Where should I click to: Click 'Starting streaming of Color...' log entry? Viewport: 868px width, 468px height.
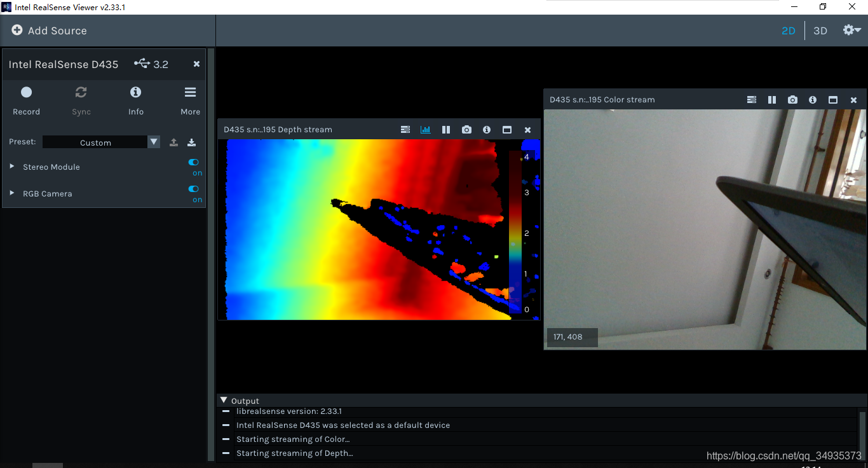click(x=293, y=439)
